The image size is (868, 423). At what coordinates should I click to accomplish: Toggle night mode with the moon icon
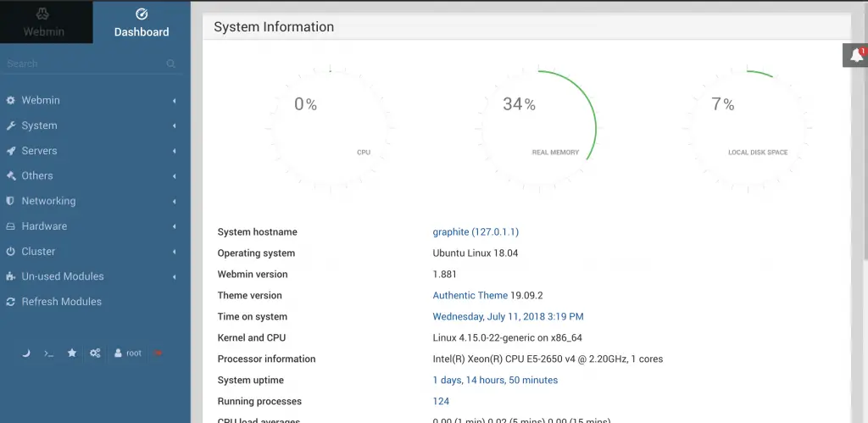pyautogui.click(x=25, y=353)
